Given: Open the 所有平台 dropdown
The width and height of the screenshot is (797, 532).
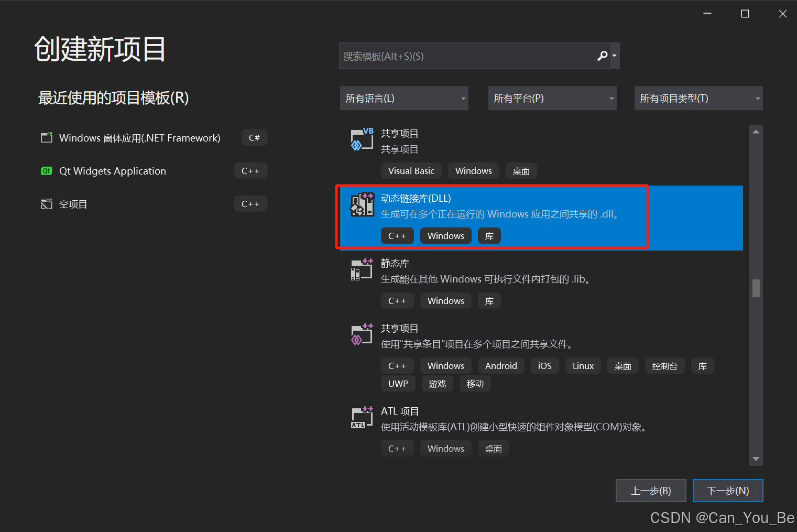Looking at the screenshot, I should [x=552, y=98].
